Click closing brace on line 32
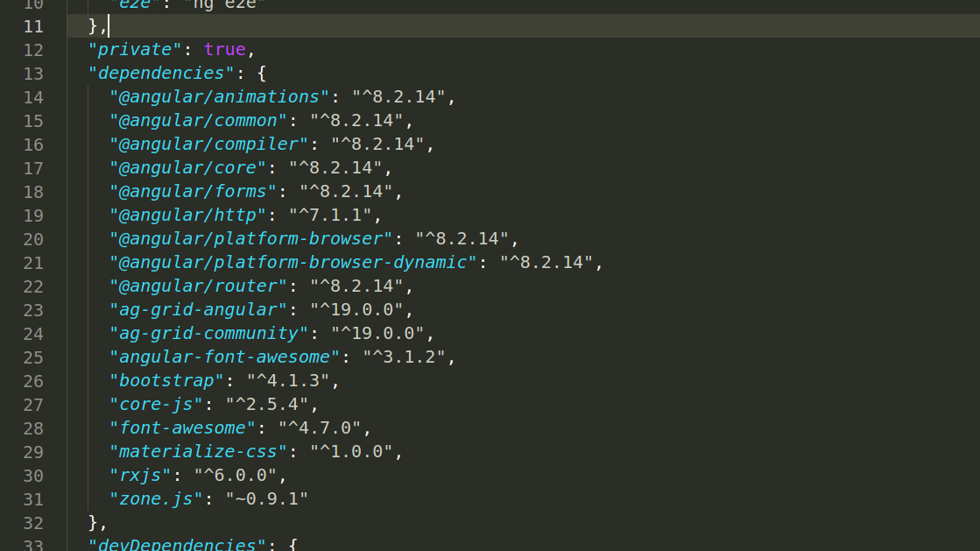Screen dimensions: 980x551 (x=93, y=523)
